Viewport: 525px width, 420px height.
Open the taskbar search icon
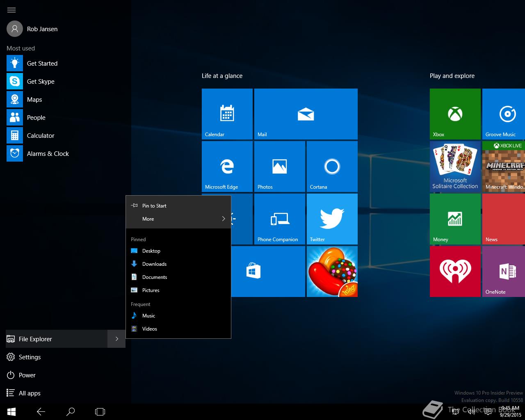click(x=71, y=411)
